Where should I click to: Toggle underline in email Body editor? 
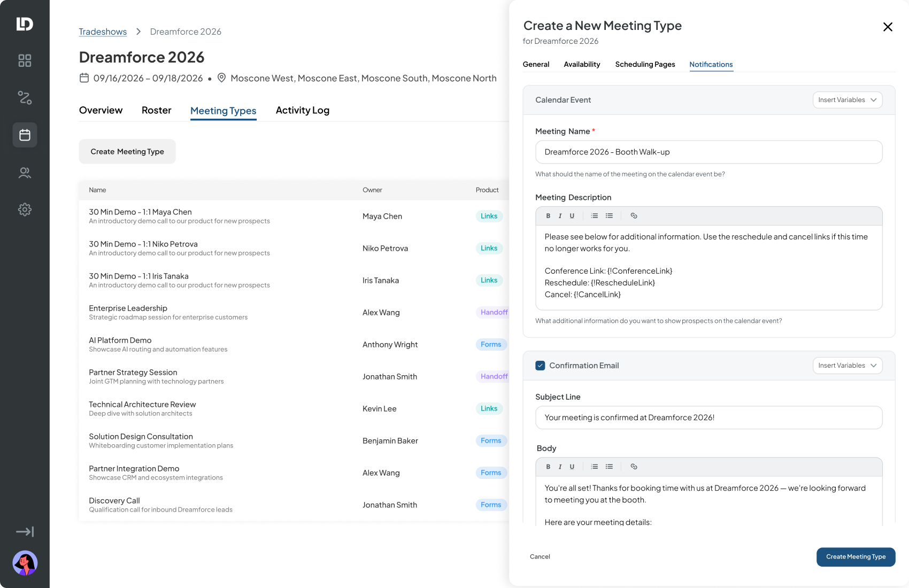[x=572, y=467]
